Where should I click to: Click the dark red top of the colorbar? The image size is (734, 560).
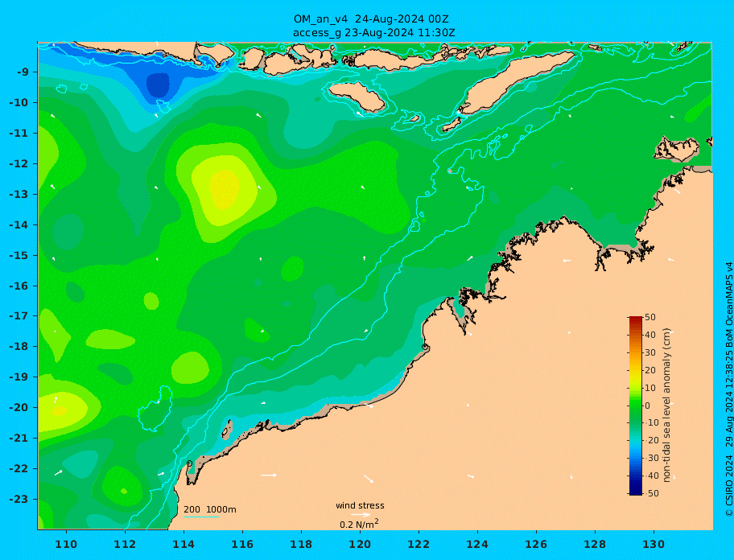click(636, 320)
